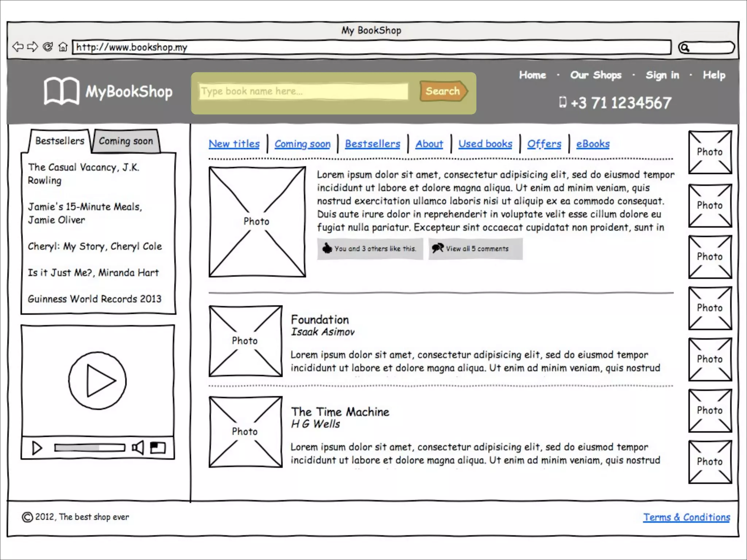Click 'You and 3 others like this' button
The width and height of the screenshot is (747, 560).
[370, 249]
